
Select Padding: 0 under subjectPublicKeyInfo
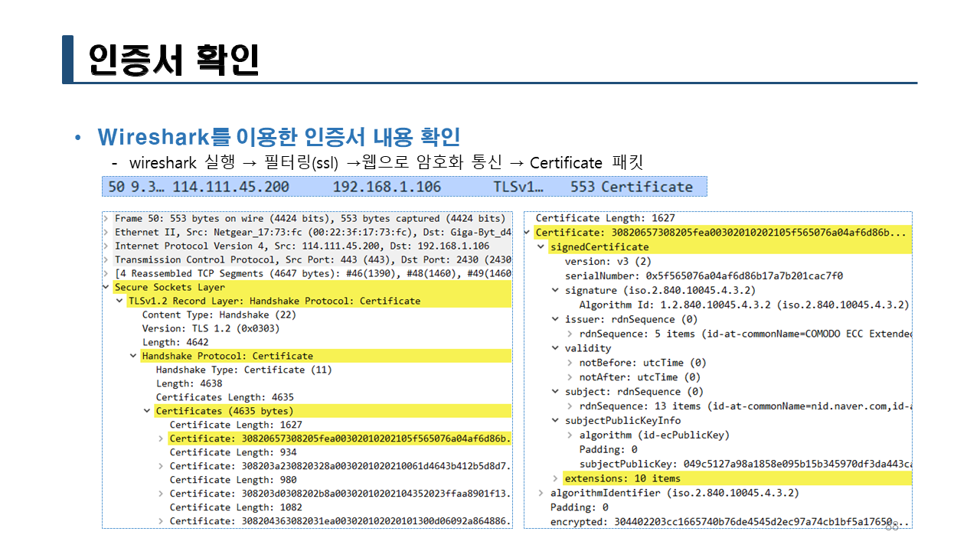[608, 449]
